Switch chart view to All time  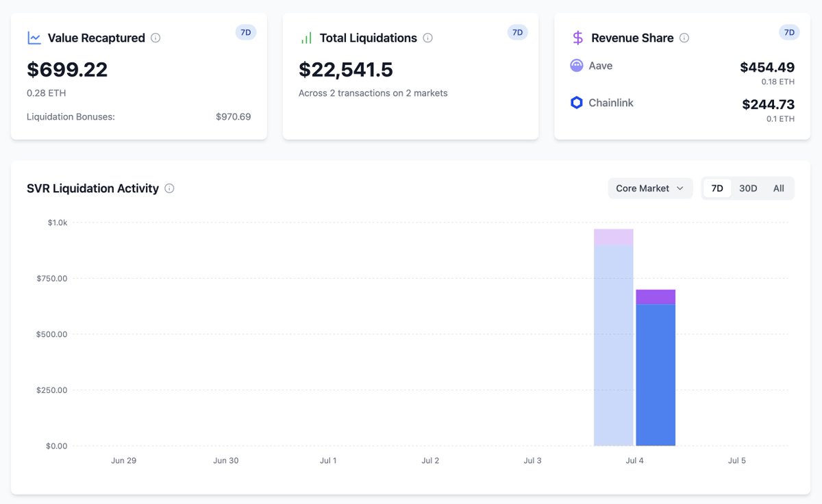[778, 188]
